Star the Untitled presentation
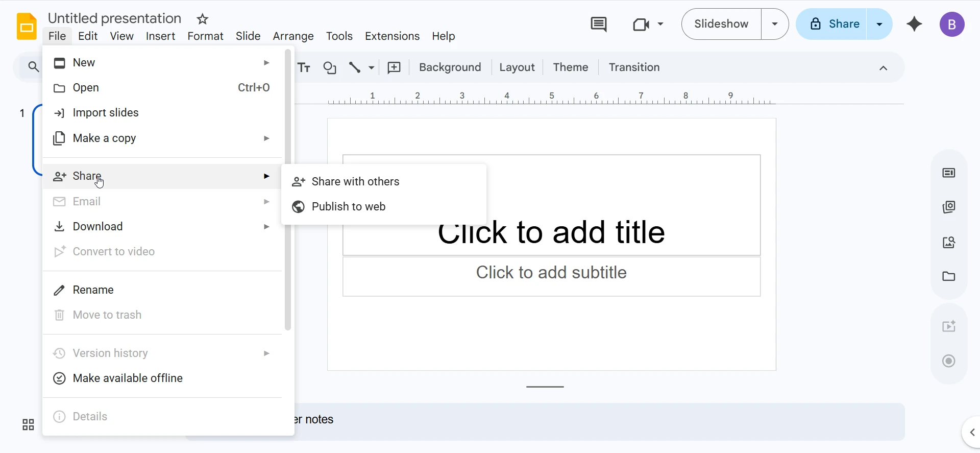Viewport: 980px width, 453px height. tap(203, 19)
